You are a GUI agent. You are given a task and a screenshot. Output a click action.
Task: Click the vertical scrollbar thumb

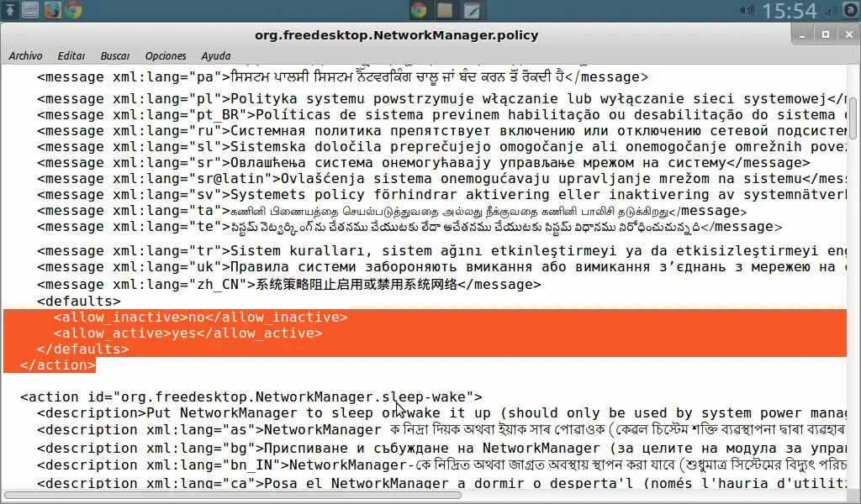click(853, 118)
